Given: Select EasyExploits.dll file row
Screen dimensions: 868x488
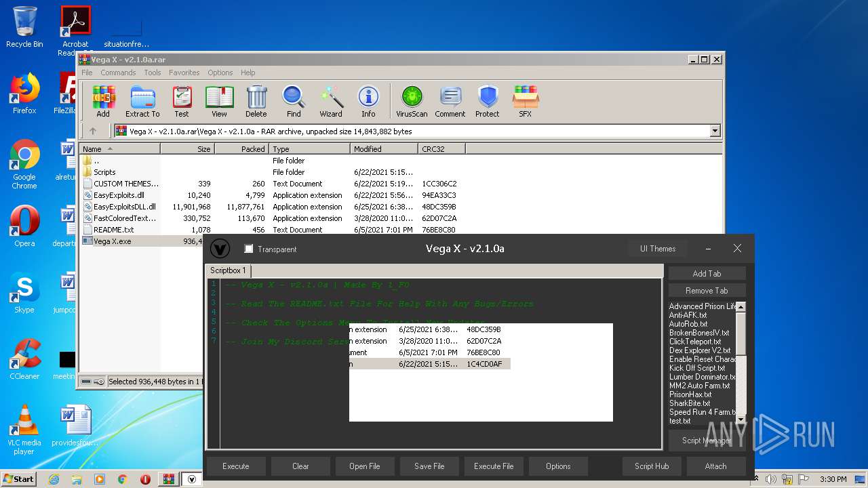Looking at the screenshot, I should 271,195.
